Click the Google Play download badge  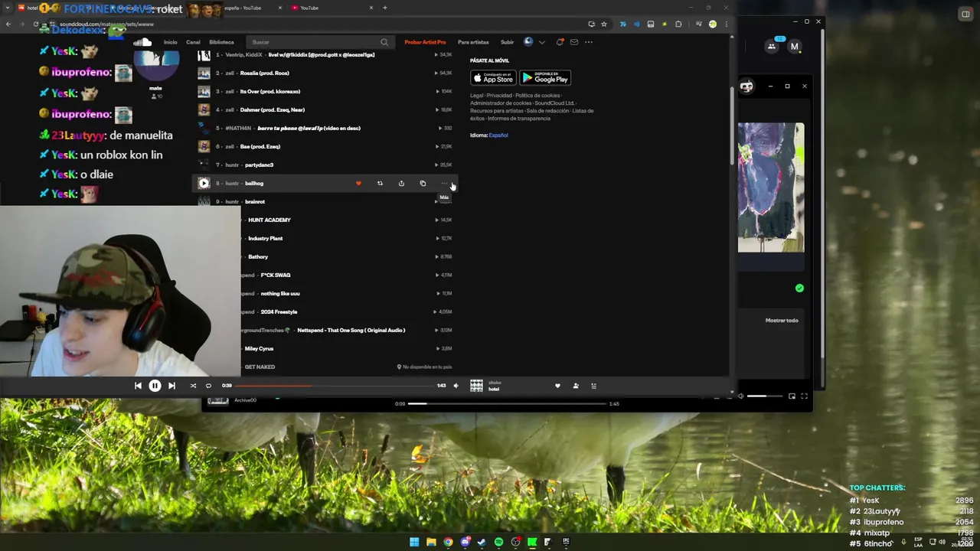(x=545, y=78)
